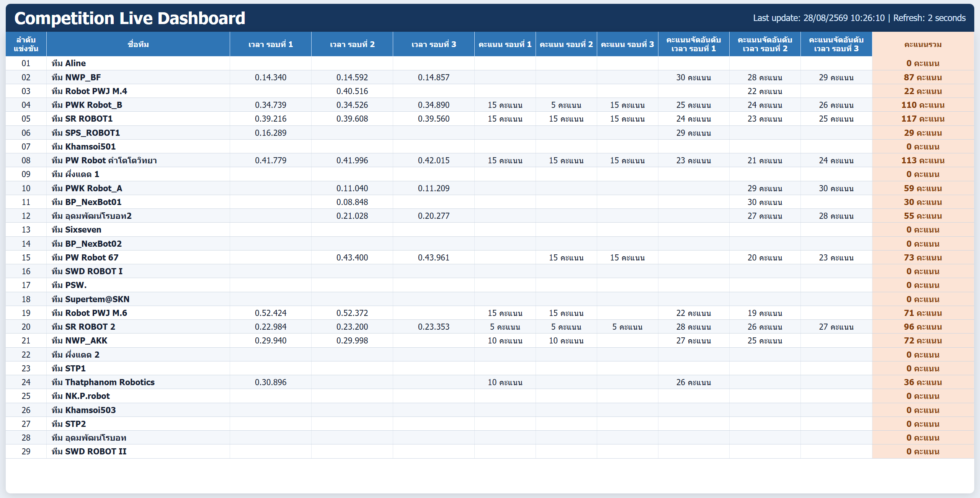This screenshot has width=980, height=498.
Task: Click the คะแนน รอบที่ 2 column header
Action: pos(566,44)
